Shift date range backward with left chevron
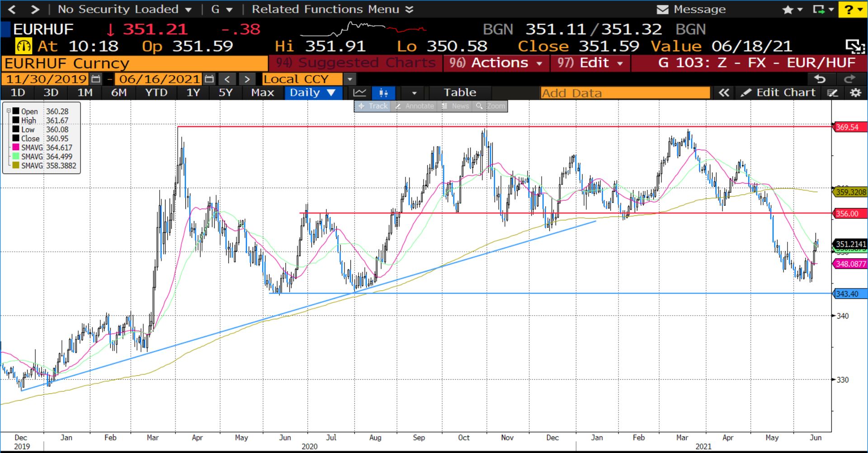868x453 pixels. click(x=227, y=80)
